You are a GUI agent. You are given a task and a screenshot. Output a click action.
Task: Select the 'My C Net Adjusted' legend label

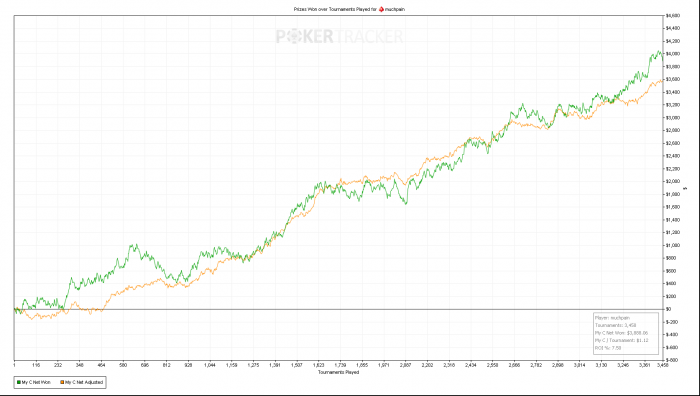(84, 382)
